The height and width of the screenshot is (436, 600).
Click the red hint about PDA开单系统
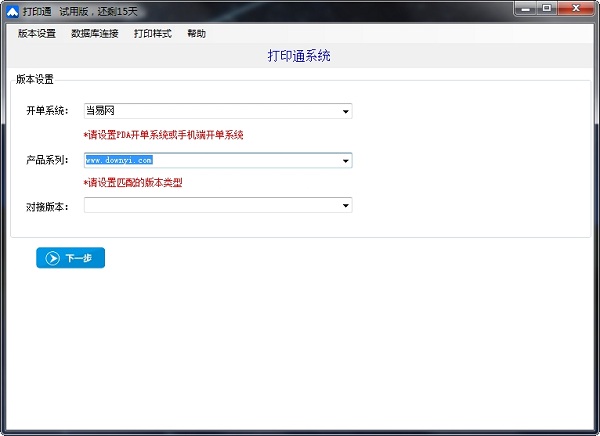[164, 134]
